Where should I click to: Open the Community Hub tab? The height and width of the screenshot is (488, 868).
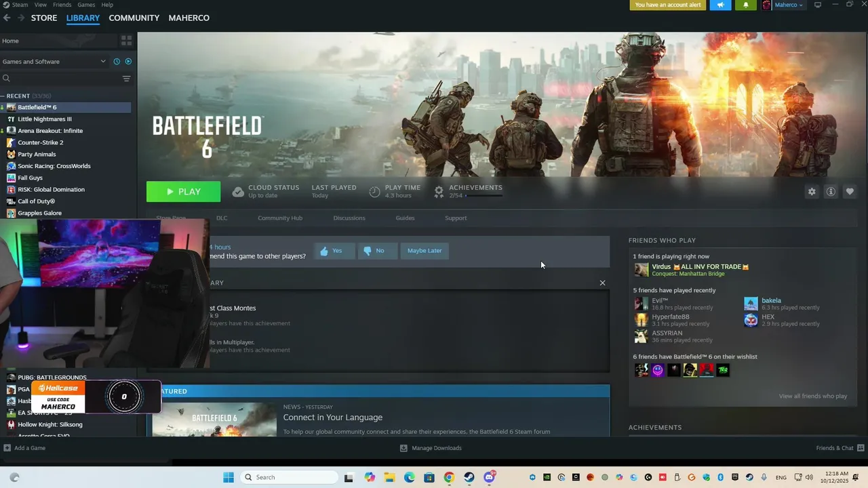[280, 218]
